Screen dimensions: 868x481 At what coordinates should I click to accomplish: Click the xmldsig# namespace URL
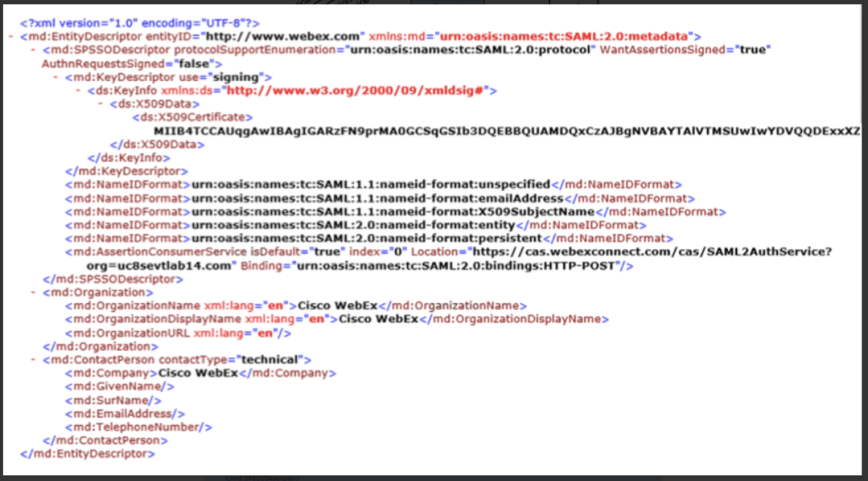tap(355, 91)
